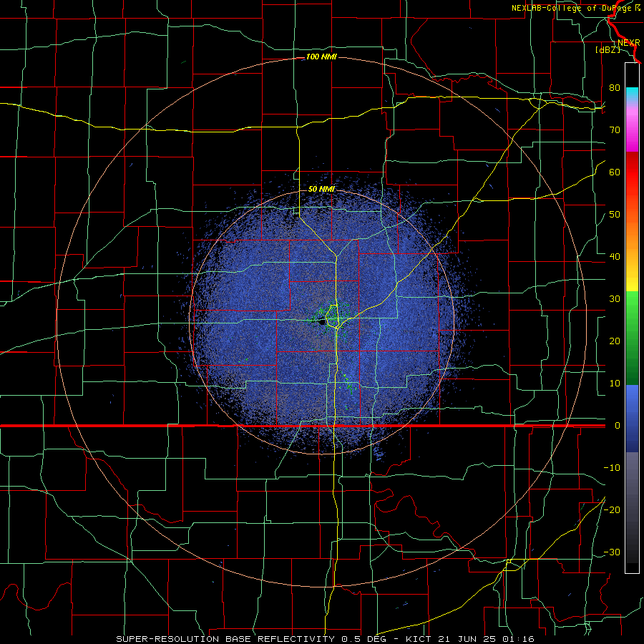The height and width of the screenshot is (644, 644).
Task: Click the 50 NMI range ring label
Action: [321, 189]
